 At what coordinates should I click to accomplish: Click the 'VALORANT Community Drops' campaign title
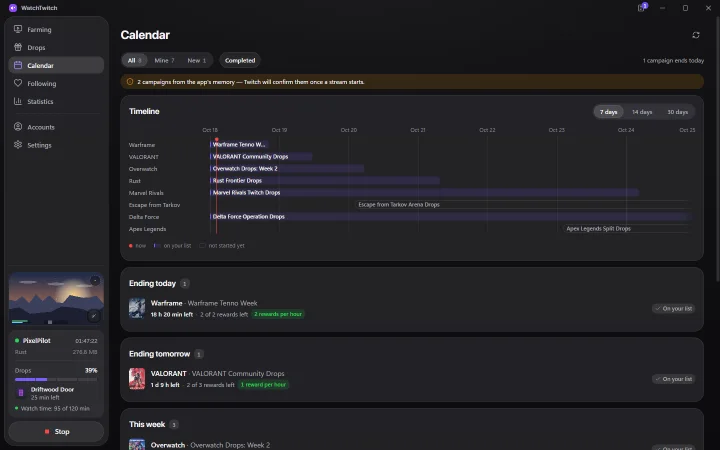[238, 373]
